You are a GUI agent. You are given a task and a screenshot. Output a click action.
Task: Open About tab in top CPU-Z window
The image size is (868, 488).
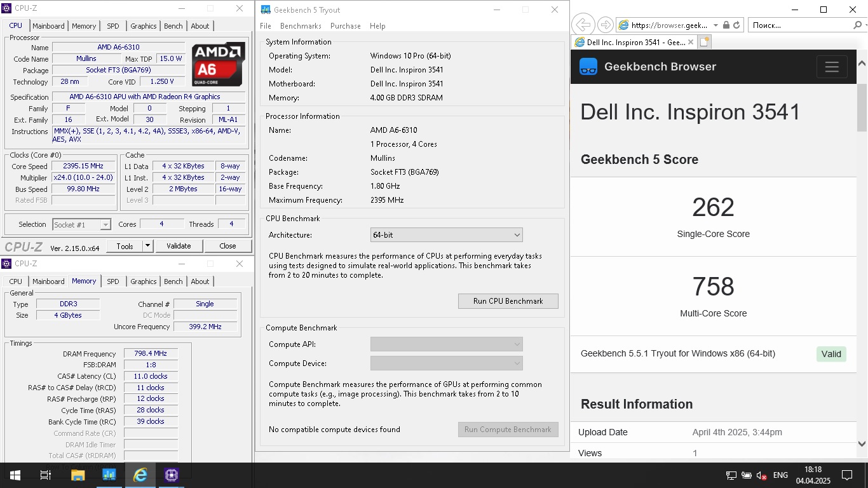coord(200,26)
